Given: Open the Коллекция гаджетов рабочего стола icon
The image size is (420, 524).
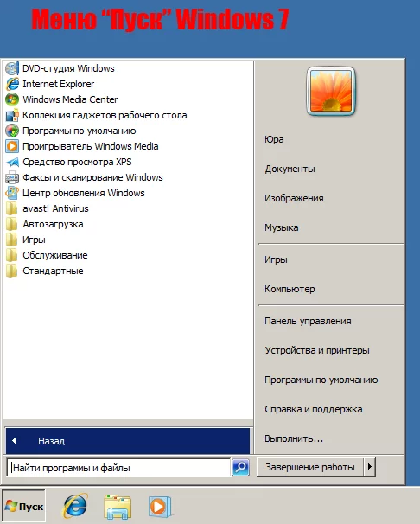Looking at the screenshot, I should 12,115.
